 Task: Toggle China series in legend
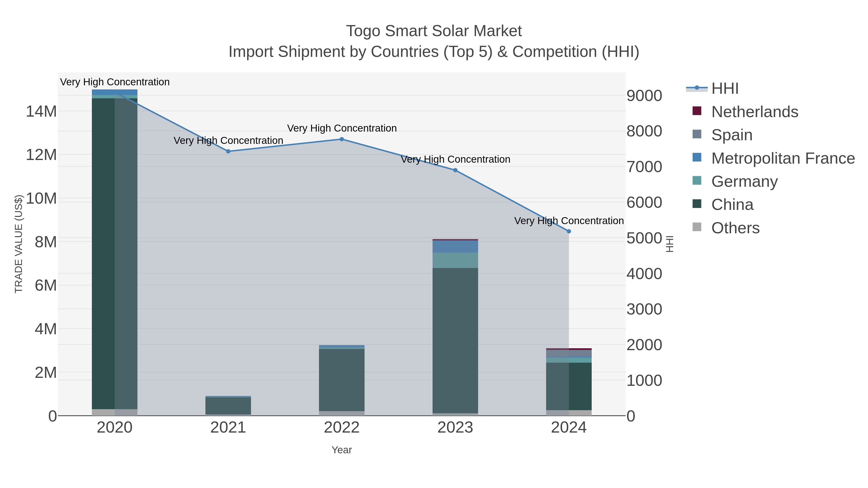[723, 204]
